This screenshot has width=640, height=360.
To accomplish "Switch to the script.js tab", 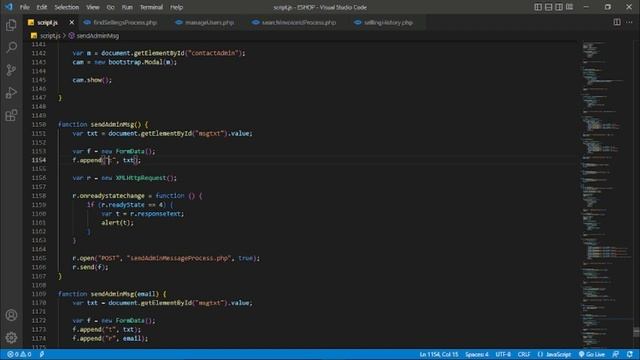I will (x=47, y=22).
